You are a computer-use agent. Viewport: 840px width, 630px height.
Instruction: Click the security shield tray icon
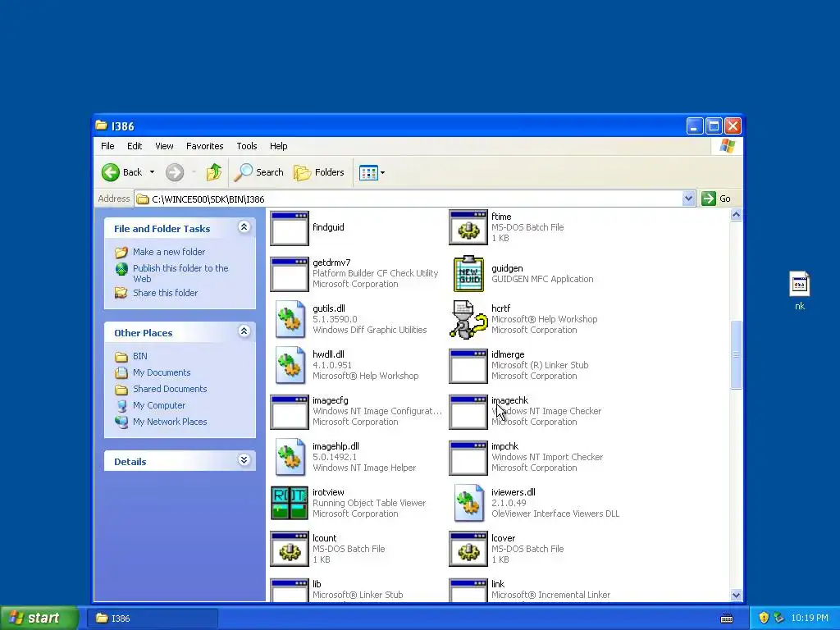point(764,618)
